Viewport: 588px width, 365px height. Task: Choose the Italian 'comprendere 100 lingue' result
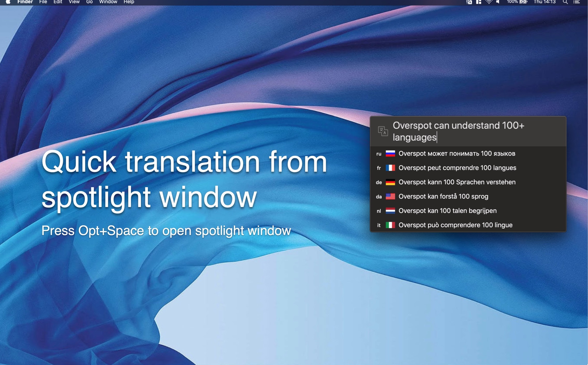click(x=455, y=225)
